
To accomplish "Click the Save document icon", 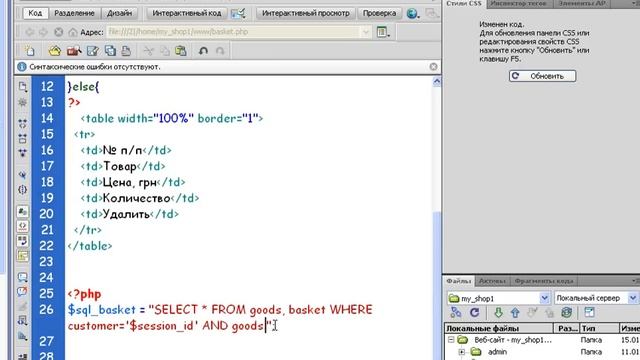I will pyautogui.click(x=93, y=51).
